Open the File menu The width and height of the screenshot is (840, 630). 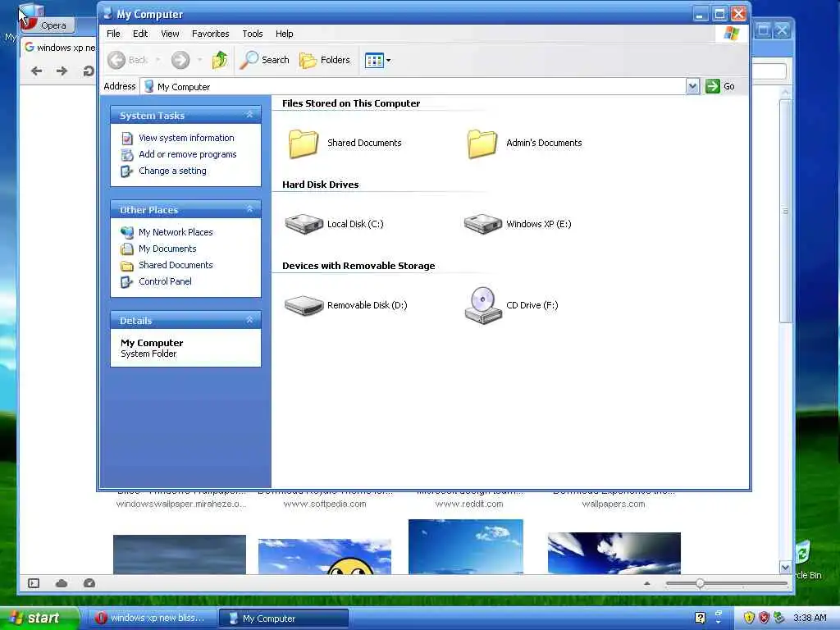113,34
